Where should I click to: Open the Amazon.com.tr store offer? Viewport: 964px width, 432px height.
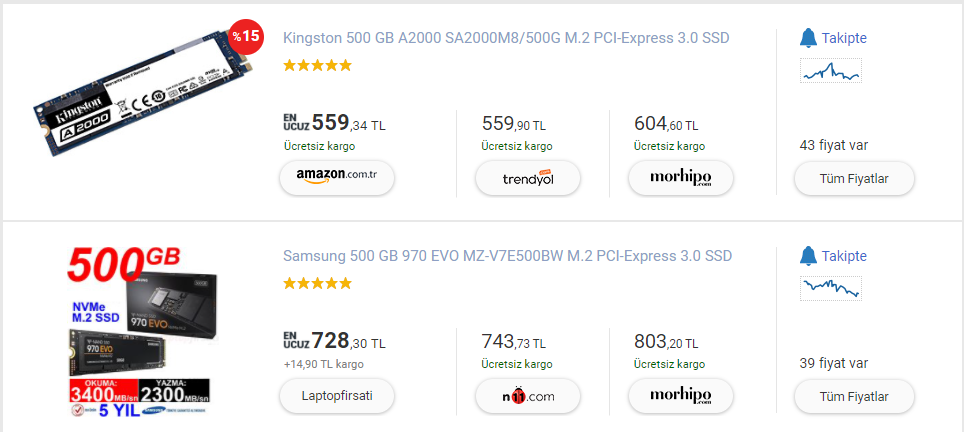click(x=336, y=178)
